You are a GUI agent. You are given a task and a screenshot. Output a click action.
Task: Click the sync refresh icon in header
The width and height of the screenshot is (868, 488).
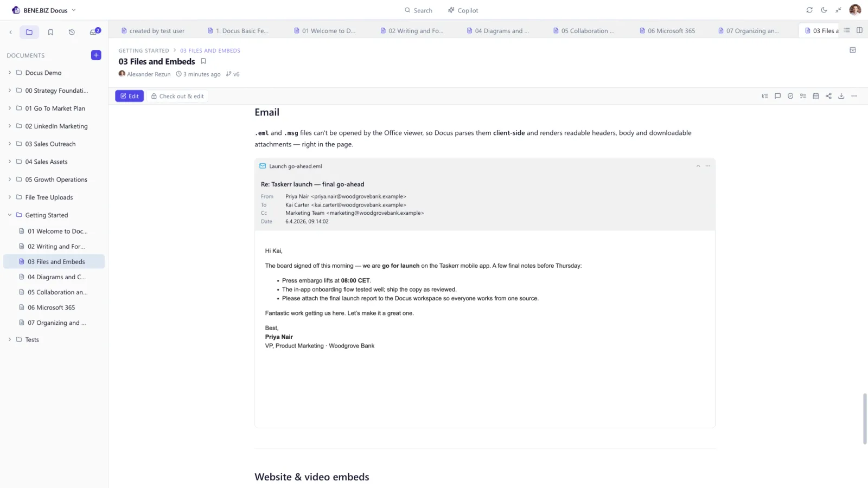click(x=809, y=10)
